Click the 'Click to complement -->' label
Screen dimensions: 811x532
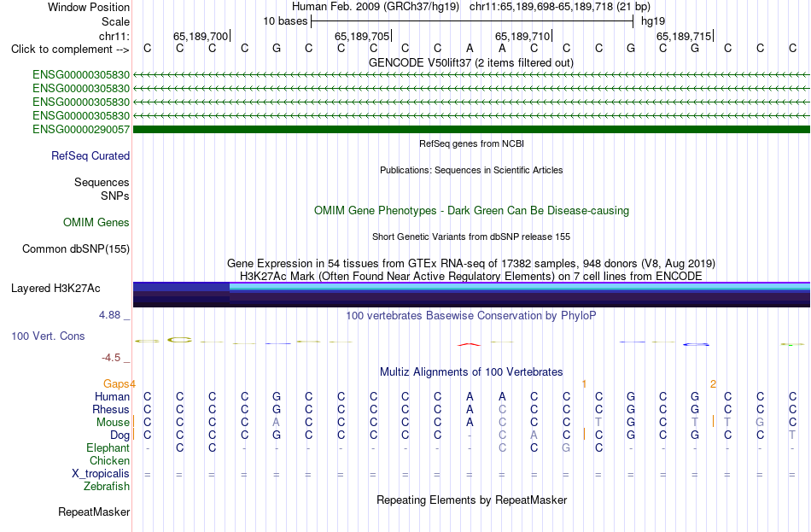tap(70, 50)
